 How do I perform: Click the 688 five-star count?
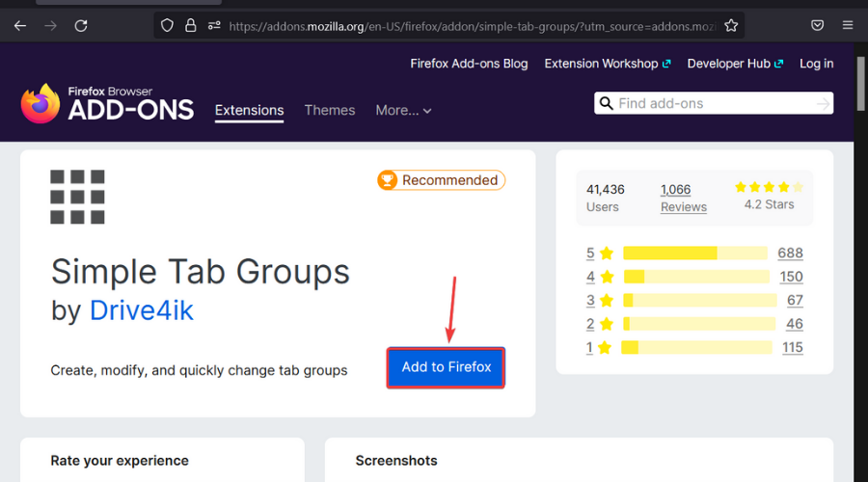coord(790,253)
